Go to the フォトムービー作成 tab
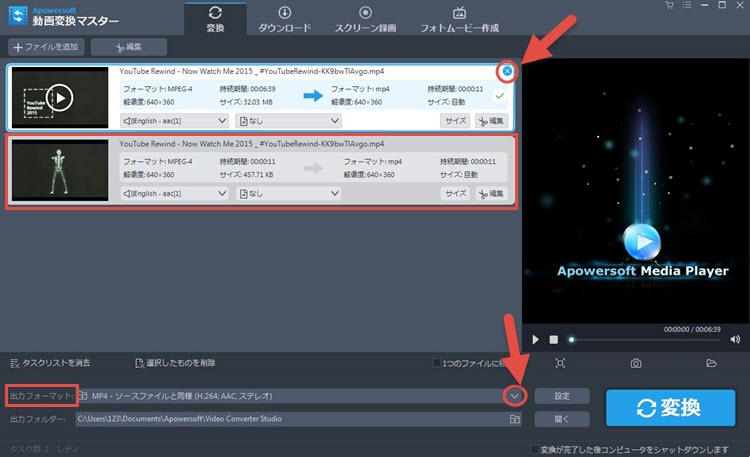This screenshot has width=750, height=457. pyautogui.click(x=459, y=19)
